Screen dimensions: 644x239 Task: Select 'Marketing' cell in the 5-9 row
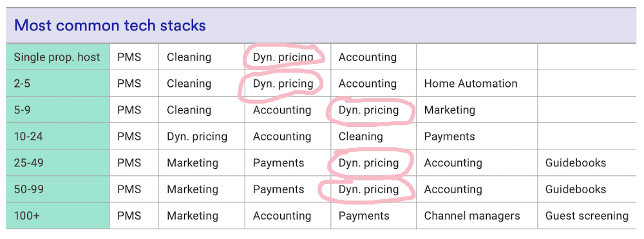450,110
